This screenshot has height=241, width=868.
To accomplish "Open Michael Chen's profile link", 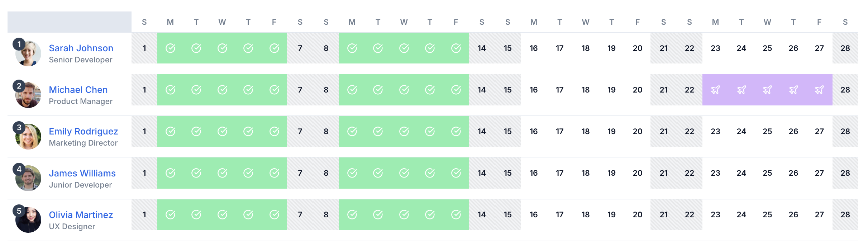I will click(x=78, y=90).
